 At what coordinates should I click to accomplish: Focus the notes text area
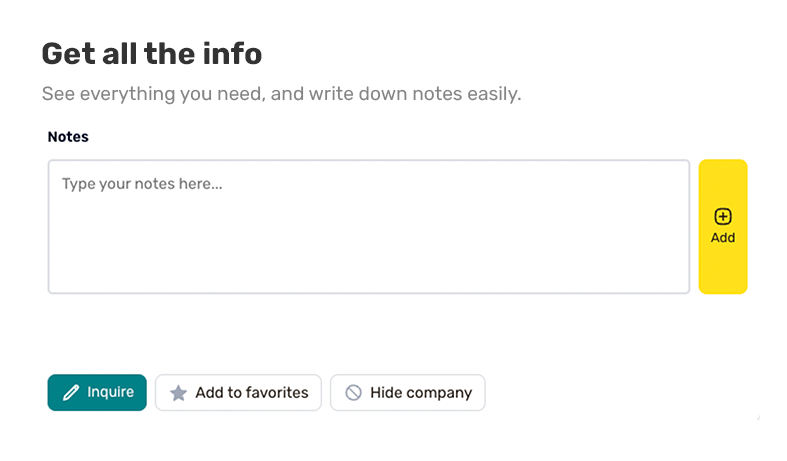[368, 227]
